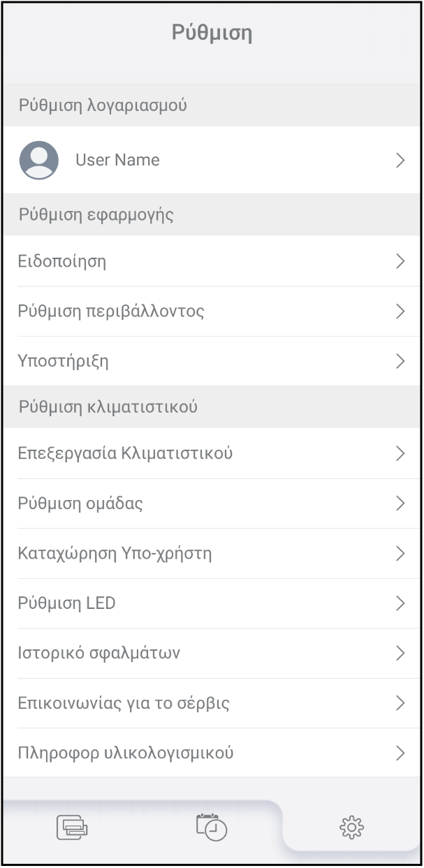Tap the User Name account label
Image resolution: width=424 pixels, height=868 pixels.
[117, 160]
